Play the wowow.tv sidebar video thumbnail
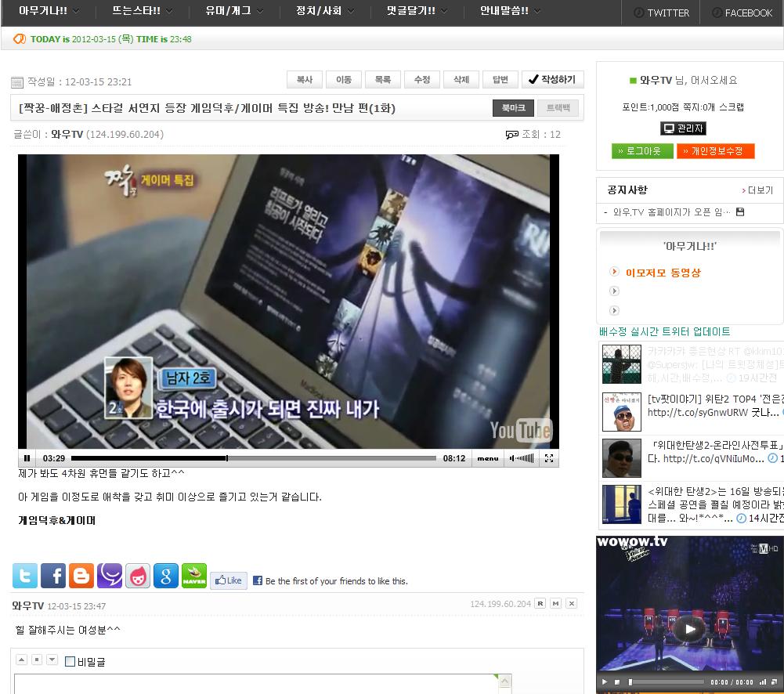 coord(689,628)
